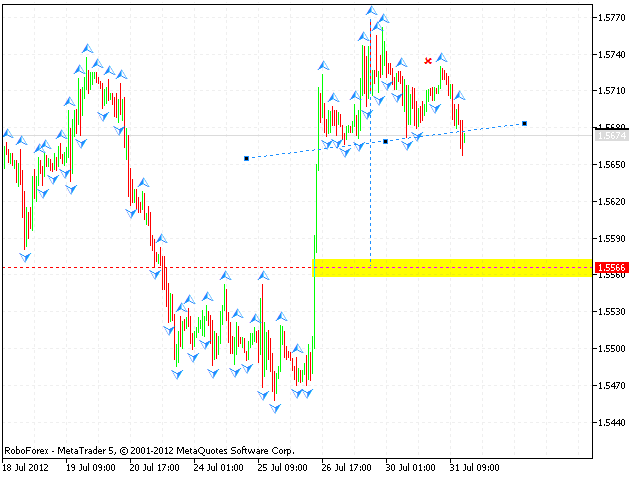Select the yellow highlighted rectangle zone
The height and width of the screenshot is (479, 640).
coord(450,267)
